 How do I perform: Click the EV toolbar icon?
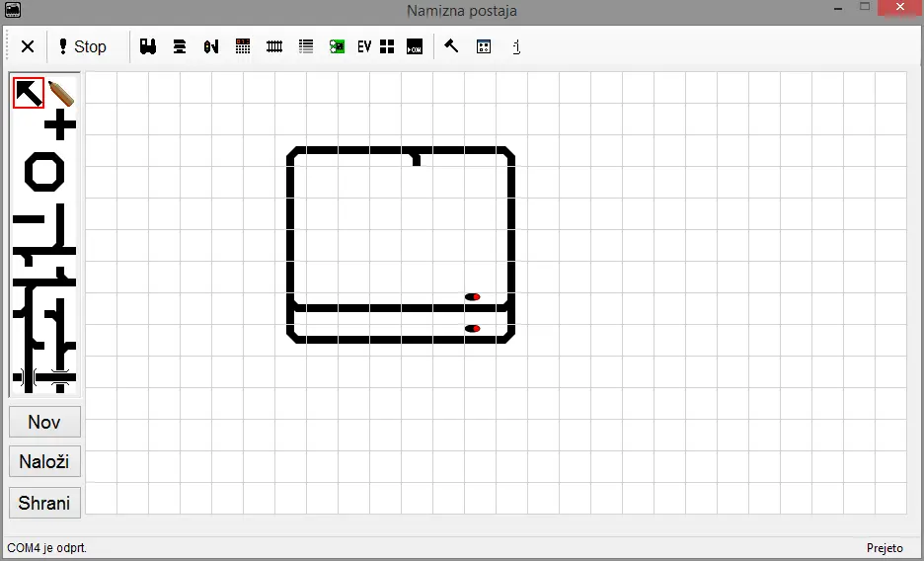[364, 46]
